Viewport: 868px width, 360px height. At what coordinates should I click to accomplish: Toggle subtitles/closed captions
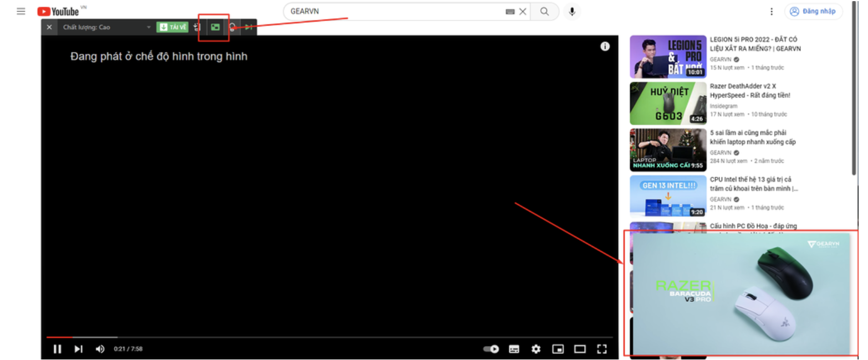[x=514, y=349]
